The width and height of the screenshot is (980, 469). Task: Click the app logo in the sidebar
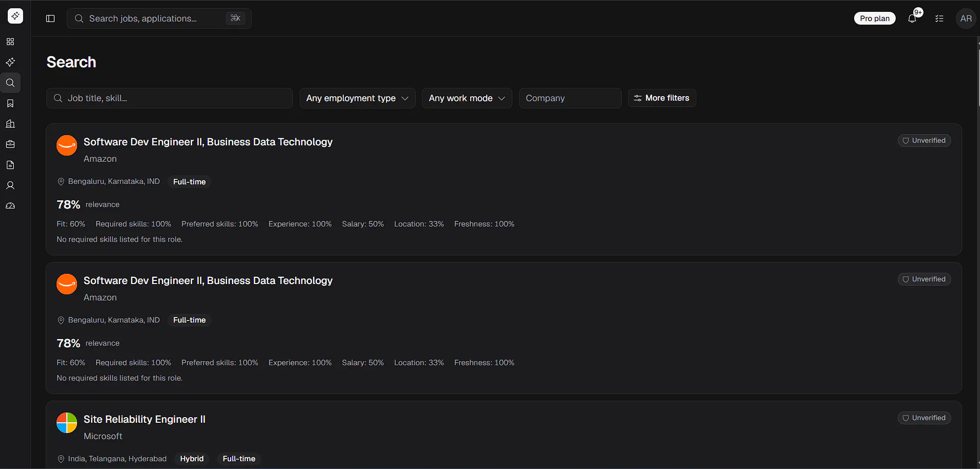pos(15,16)
